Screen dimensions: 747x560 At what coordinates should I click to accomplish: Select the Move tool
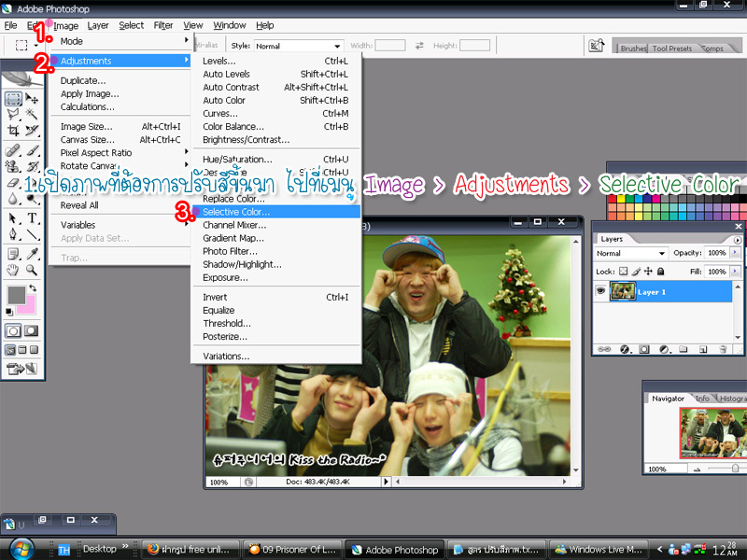(32, 99)
